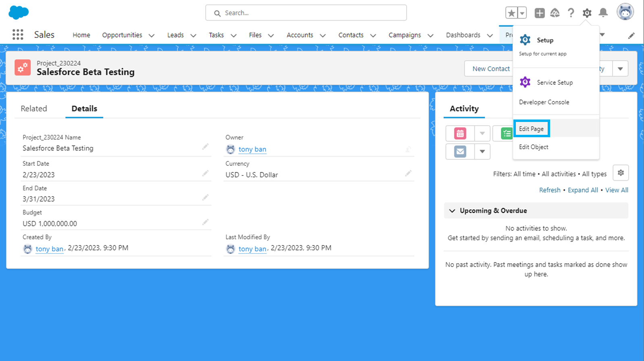Open the App Launcher grid icon
The height and width of the screenshot is (361, 644).
point(18,35)
